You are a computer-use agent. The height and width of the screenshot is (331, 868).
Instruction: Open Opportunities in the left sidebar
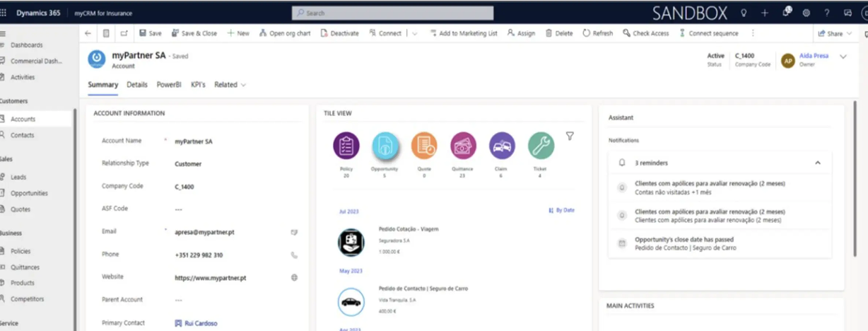tap(29, 193)
